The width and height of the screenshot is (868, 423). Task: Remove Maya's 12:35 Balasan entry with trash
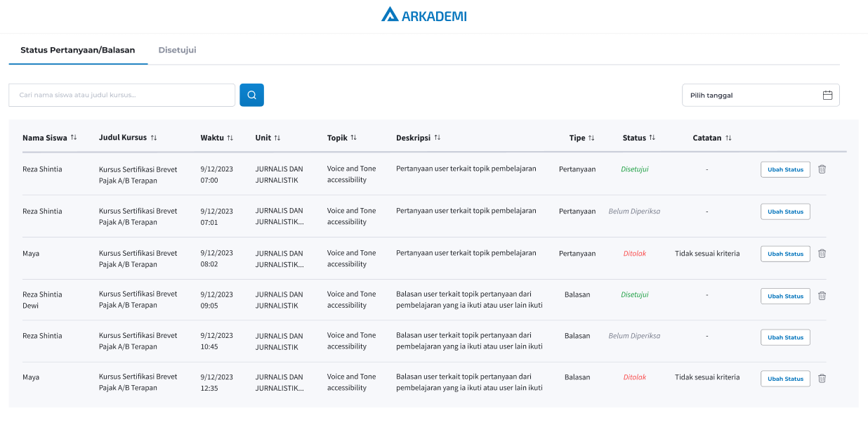point(822,379)
